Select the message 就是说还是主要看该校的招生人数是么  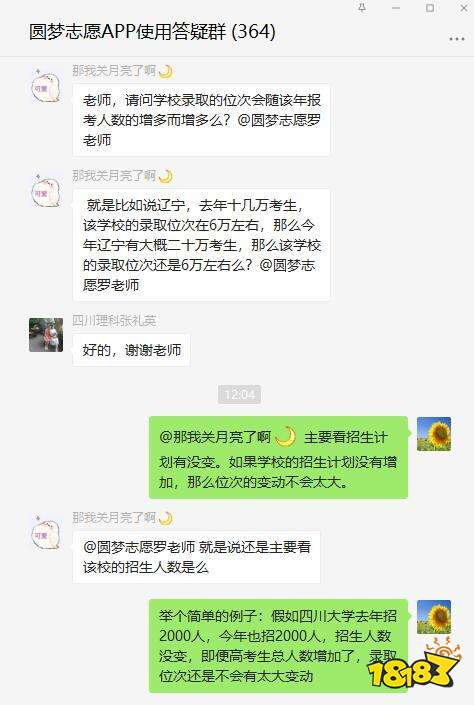click(197, 557)
